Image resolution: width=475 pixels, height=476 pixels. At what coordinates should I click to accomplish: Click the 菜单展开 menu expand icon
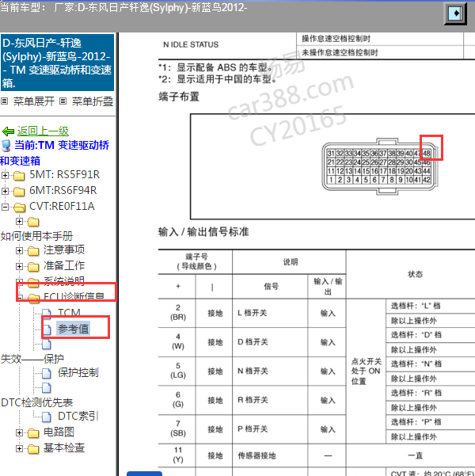(x=4, y=101)
